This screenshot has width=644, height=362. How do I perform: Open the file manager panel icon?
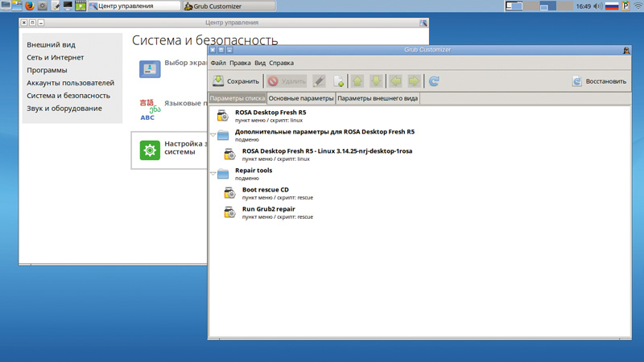tap(17, 6)
